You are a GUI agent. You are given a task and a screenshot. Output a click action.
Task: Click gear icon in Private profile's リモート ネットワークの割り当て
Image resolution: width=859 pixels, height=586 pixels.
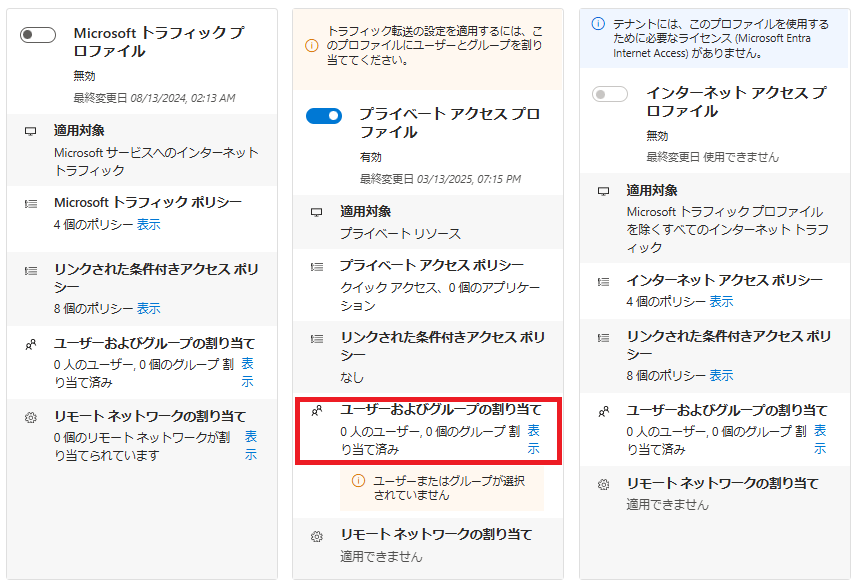click(317, 536)
